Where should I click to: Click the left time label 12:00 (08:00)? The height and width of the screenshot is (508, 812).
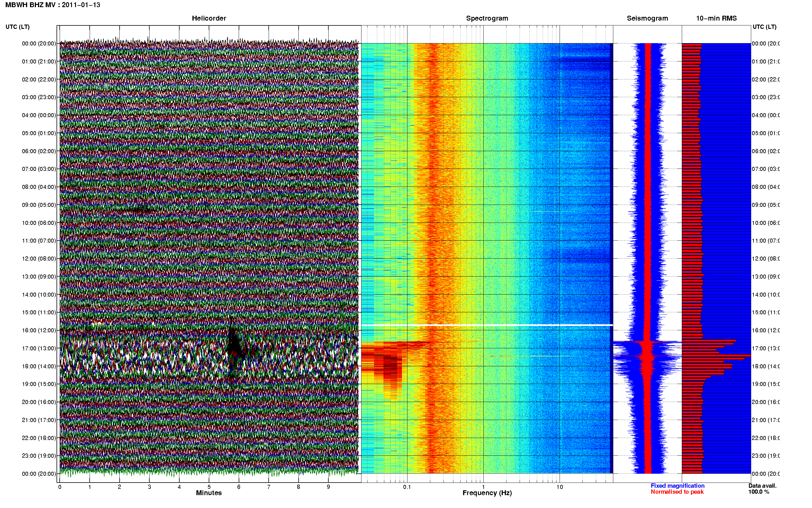[39, 259]
